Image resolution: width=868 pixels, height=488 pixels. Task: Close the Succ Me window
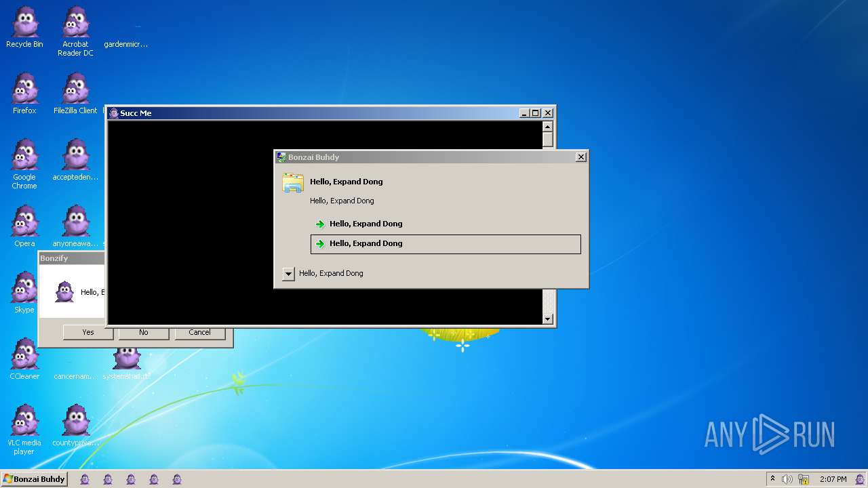548,113
